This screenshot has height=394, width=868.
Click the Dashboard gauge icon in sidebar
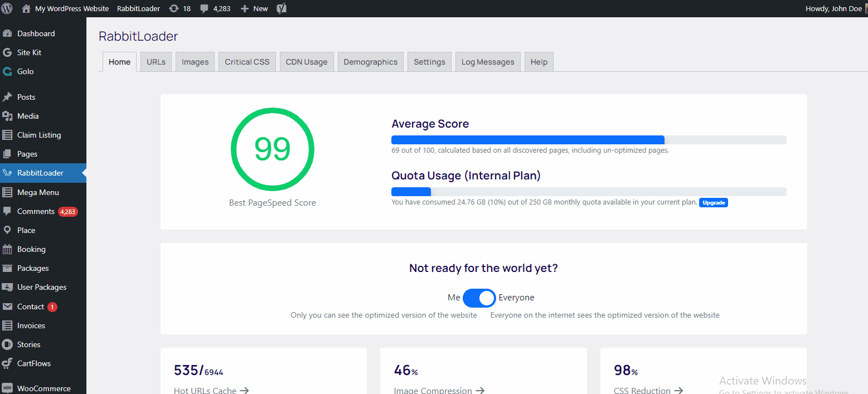[7, 33]
